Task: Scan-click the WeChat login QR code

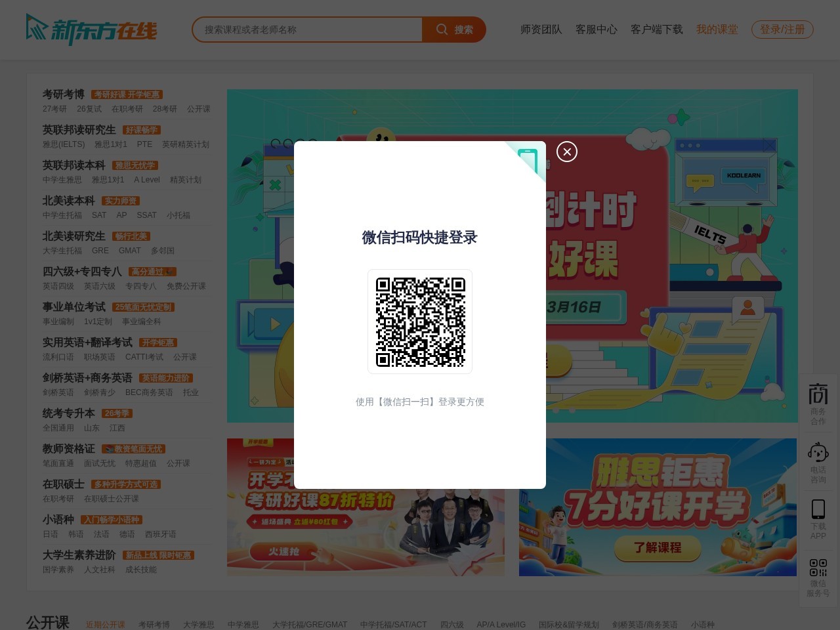Action: [x=420, y=322]
